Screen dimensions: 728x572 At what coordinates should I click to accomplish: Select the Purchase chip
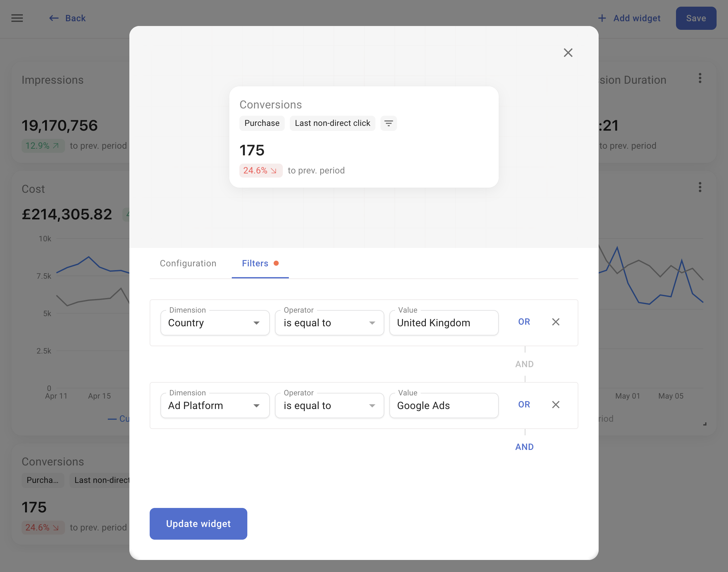click(x=262, y=123)
